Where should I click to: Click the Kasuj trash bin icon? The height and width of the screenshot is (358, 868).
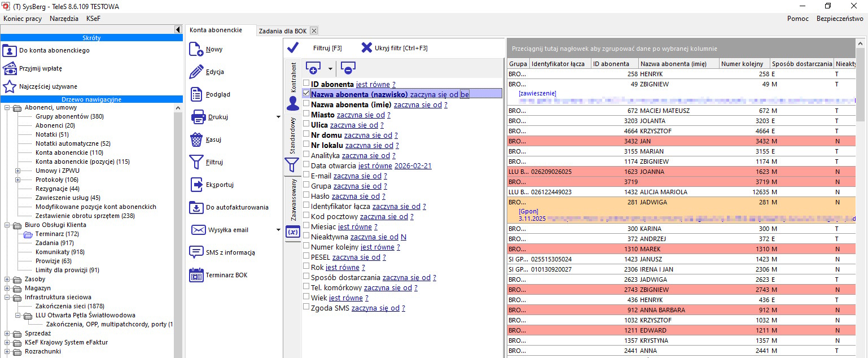[x=196, y=139]
